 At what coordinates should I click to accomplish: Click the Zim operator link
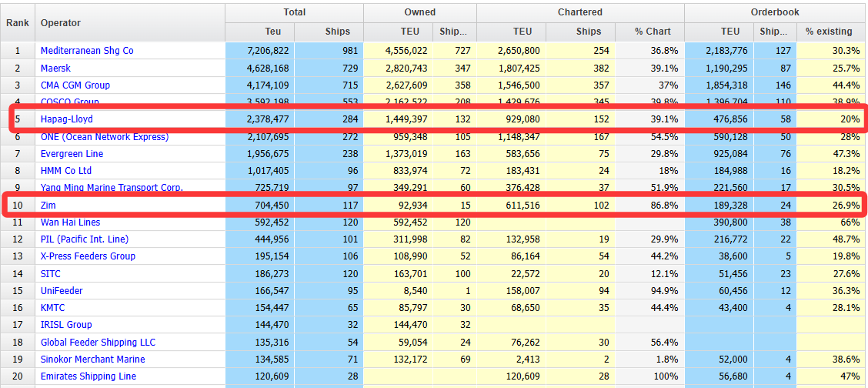(x=48, y=206)
